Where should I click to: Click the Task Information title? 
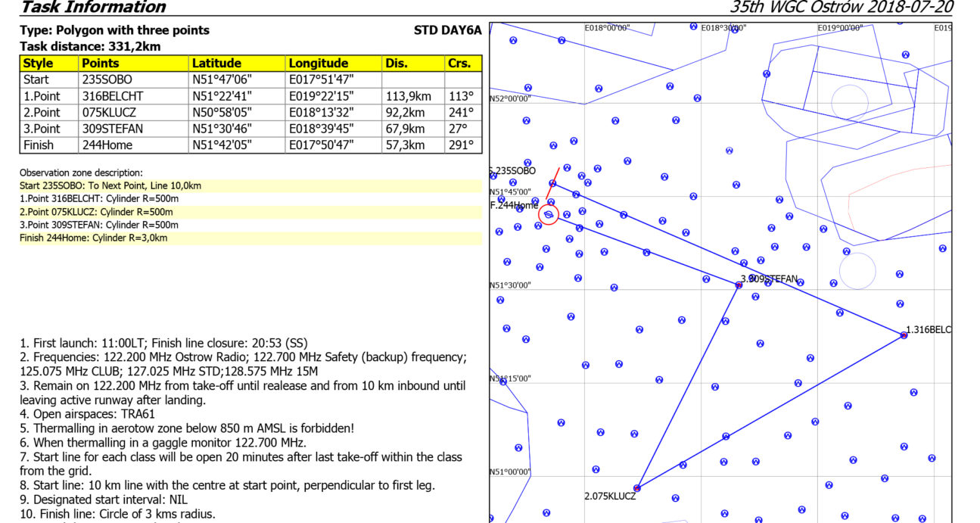93,8
